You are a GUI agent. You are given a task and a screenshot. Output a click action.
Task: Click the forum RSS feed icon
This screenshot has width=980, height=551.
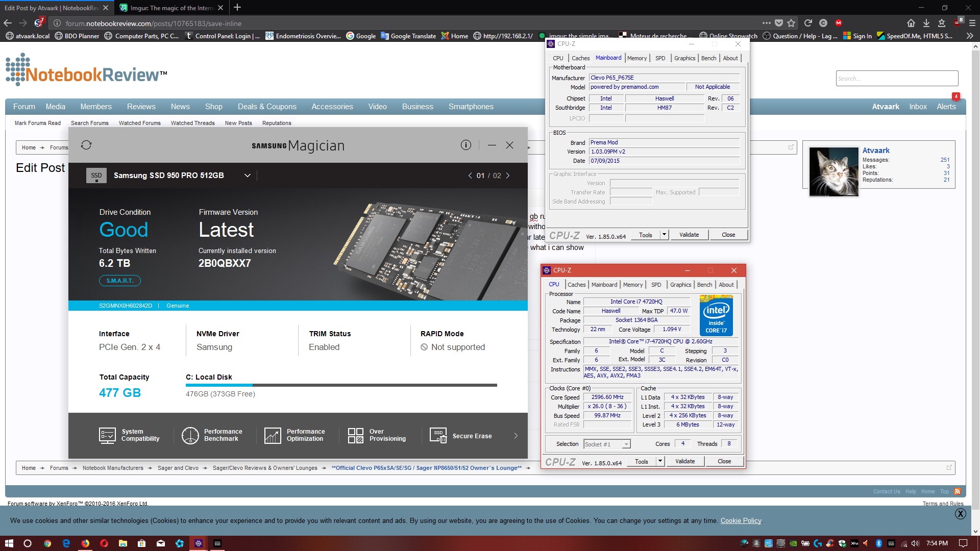click(x=958, y=491)
